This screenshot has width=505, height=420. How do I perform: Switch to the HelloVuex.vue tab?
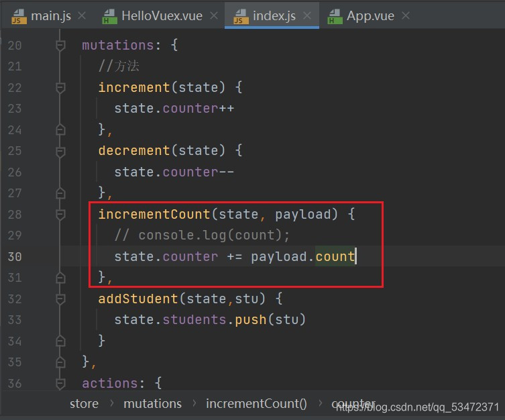point(162,16)
